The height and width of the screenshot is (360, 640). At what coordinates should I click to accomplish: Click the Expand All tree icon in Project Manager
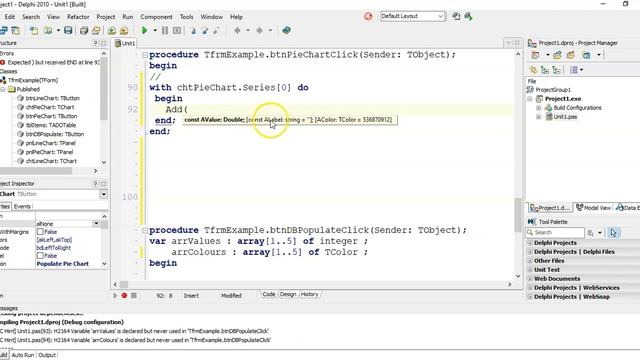coord(545,70)
